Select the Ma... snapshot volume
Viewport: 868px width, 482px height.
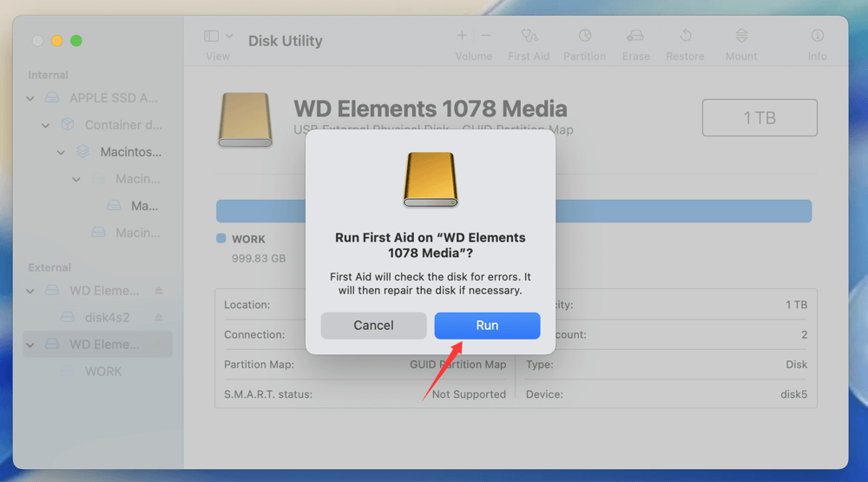[x=144, y=206]
